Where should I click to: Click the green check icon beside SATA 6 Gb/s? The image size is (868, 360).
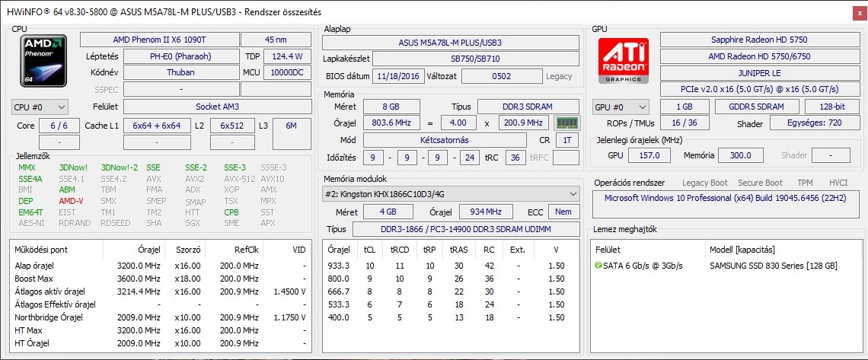pyautogui.click(x=598, y=266)
